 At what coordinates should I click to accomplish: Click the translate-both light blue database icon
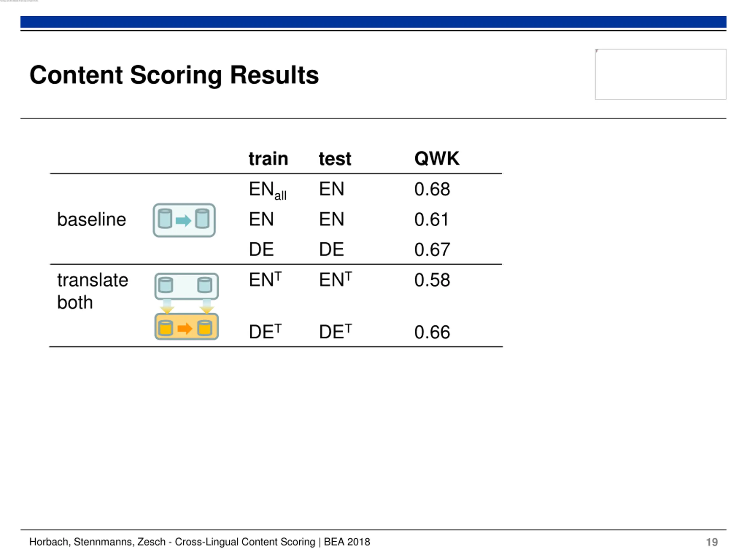click(x=186, y=286)
